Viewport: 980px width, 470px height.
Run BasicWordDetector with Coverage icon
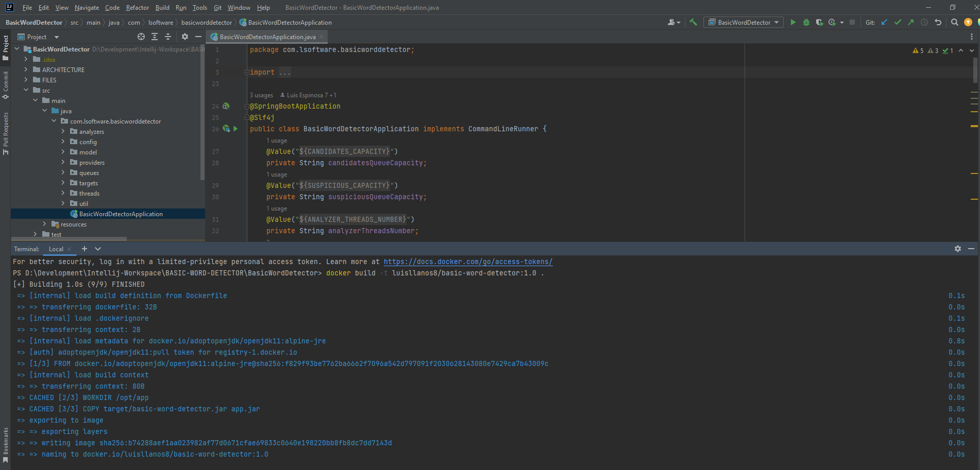click(819, 22)
